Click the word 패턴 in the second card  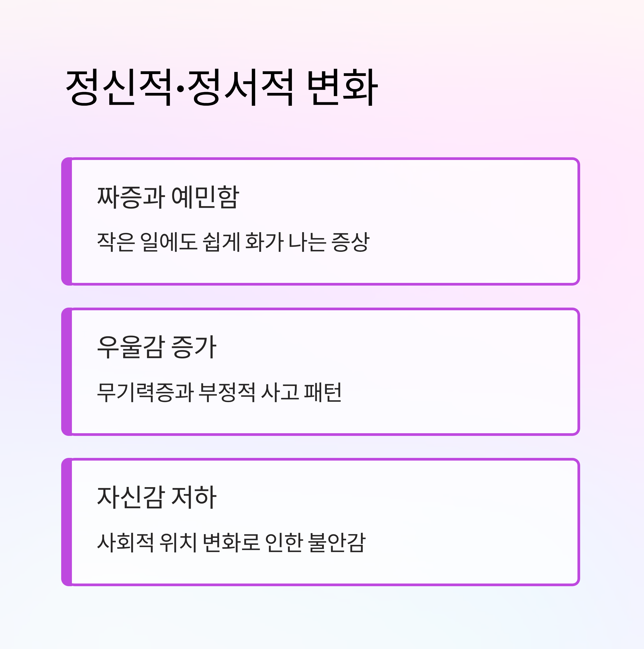(x=323, y=392)
